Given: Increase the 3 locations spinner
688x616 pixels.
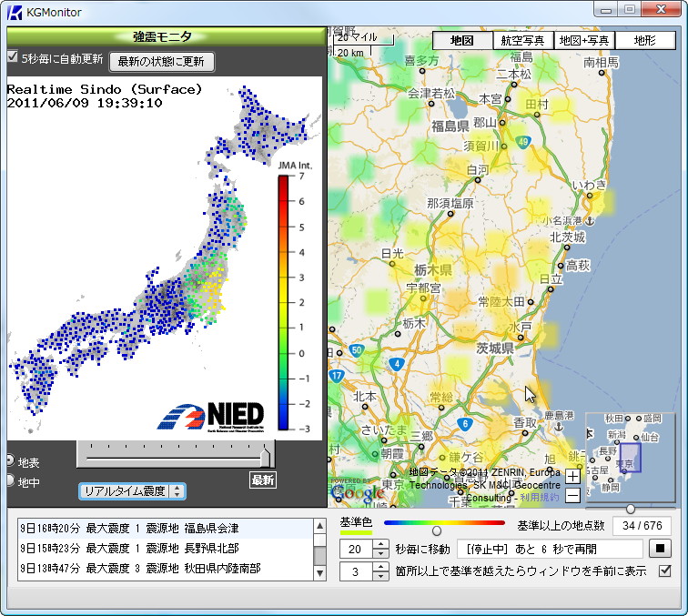Looking at the screenshot, I should click(380, 567).
